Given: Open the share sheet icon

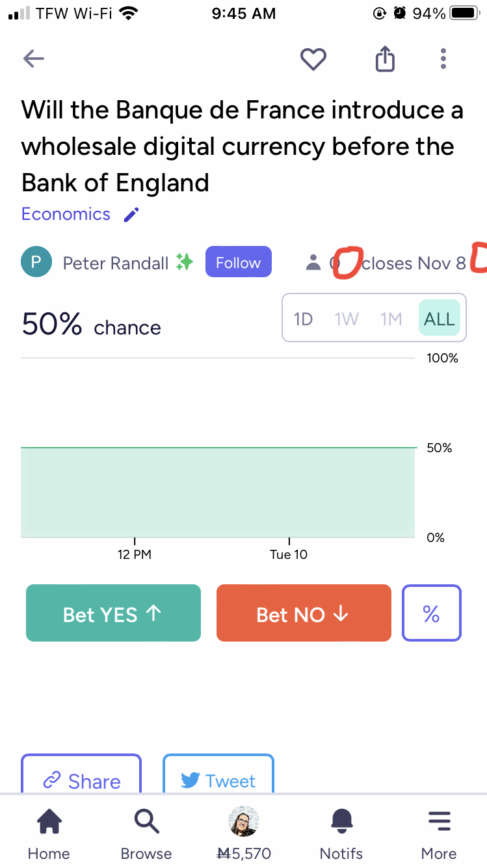Looking at the screenshot, I should coord(385,59).
